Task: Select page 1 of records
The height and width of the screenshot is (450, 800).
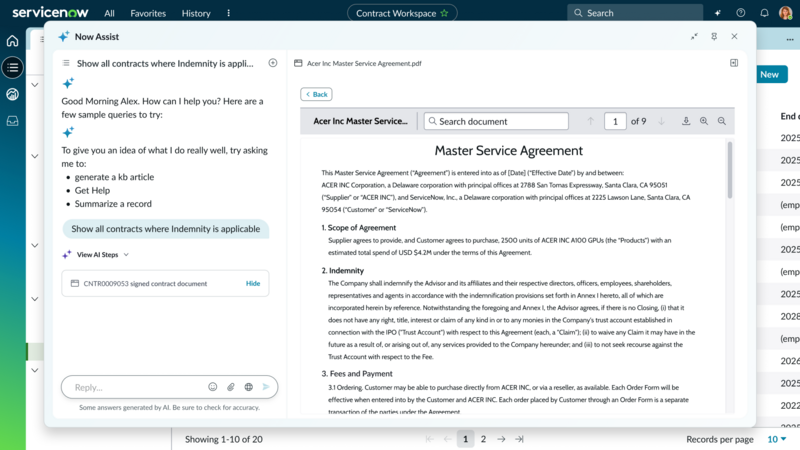Action: click(x=465, y=439)
